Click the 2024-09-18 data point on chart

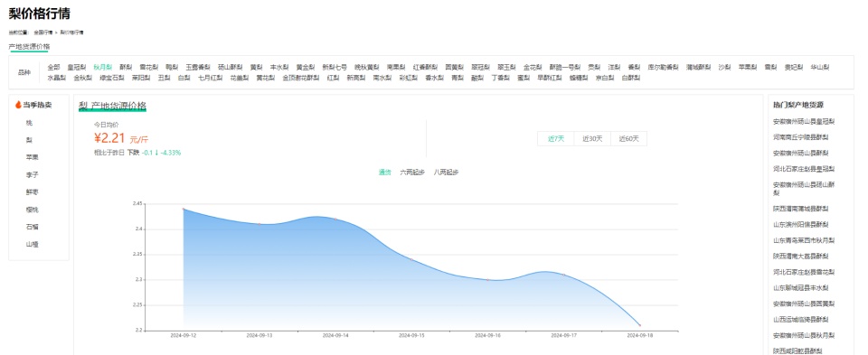point(640,326)
